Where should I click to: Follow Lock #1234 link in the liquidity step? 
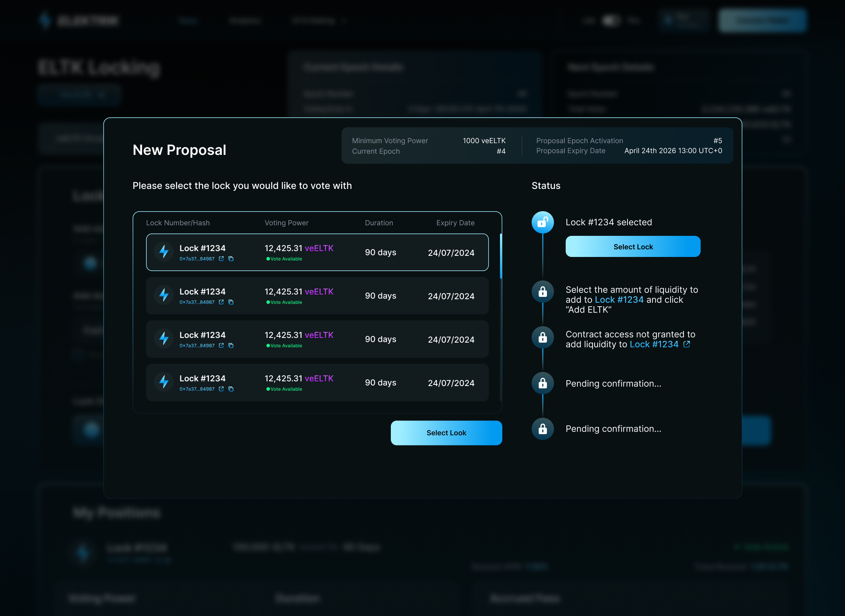coord(619,300)
